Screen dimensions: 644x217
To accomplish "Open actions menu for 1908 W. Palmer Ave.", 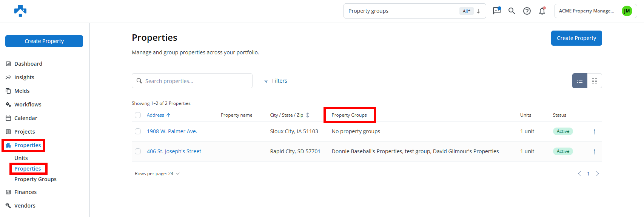I will tap(595, 132).
